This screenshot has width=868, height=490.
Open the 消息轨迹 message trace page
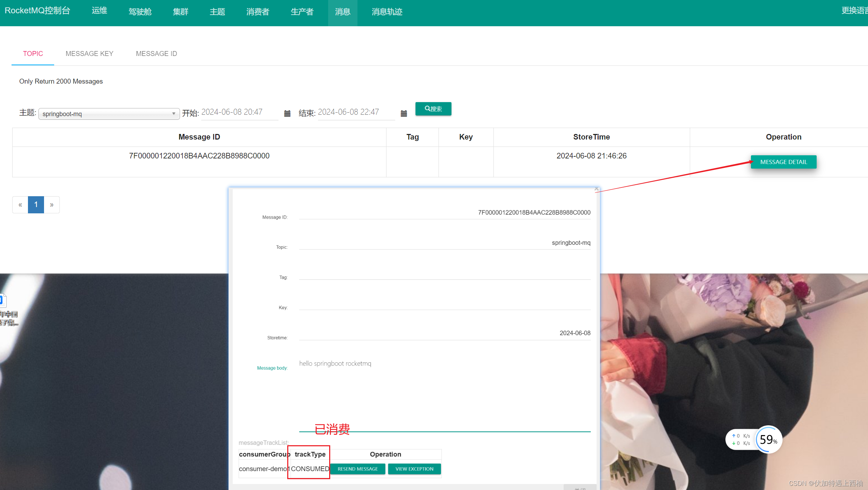pyautogui.click(x=387, y=12)
